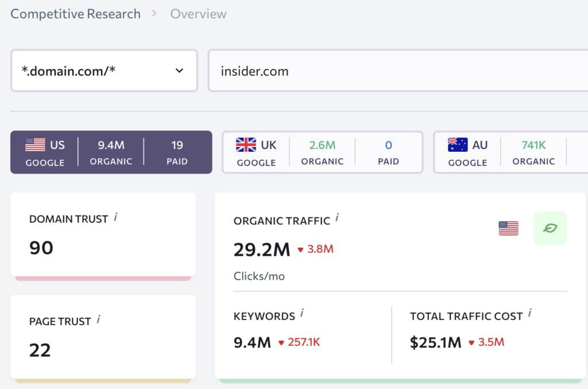Open AU Google organic 741K figure

[x=533, y=145]
